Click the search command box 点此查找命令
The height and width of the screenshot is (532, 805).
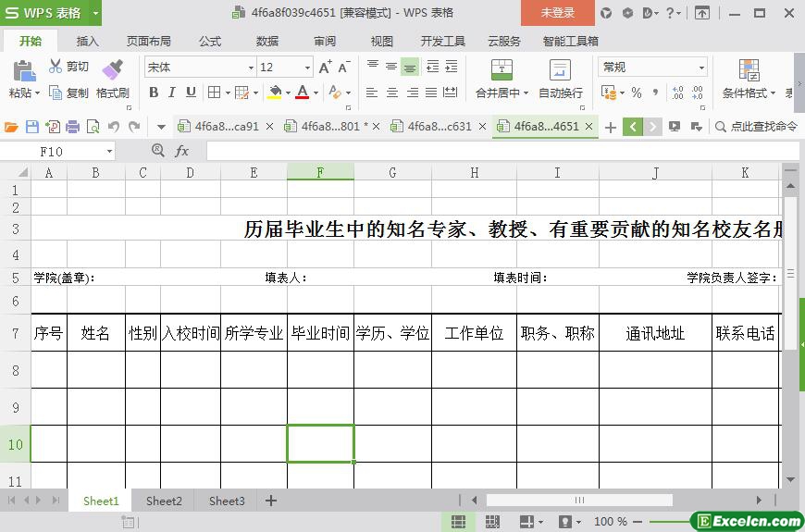[x=756, y=127]
